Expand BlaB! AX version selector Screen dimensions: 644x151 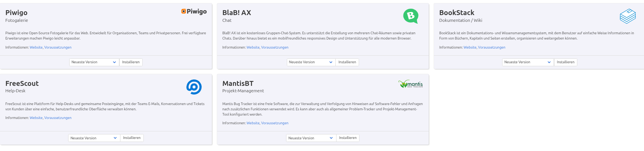click(x=311, y=62)
